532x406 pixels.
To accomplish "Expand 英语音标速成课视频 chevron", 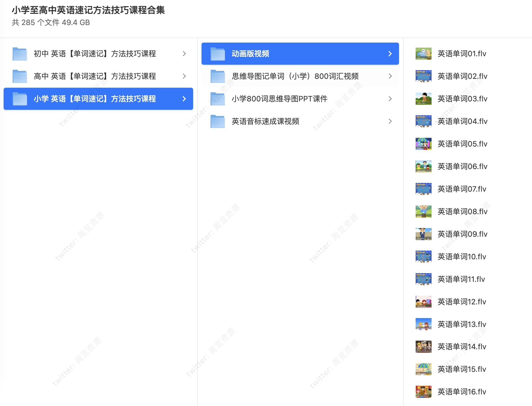I will pos(390,121).
